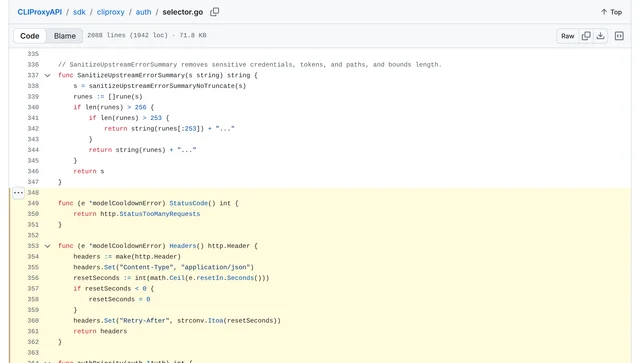640x363 pixels.
Task: Click the Headers method name on line 353
Action: [x=183, y=246]
